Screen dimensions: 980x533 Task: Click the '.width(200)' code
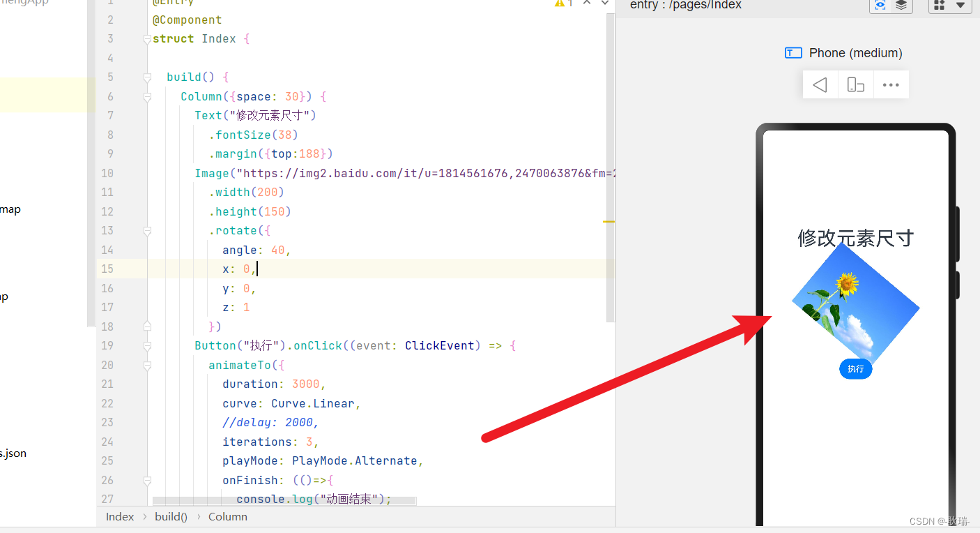pyautogui.click(x=246, y=193)
